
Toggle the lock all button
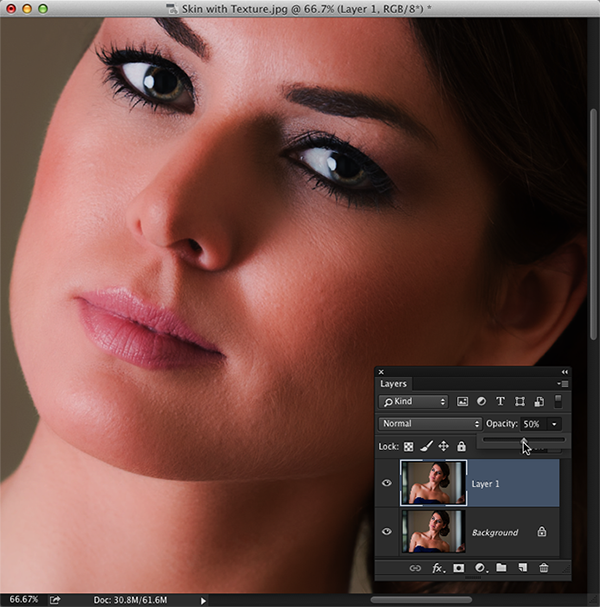[x=461, y=446]
